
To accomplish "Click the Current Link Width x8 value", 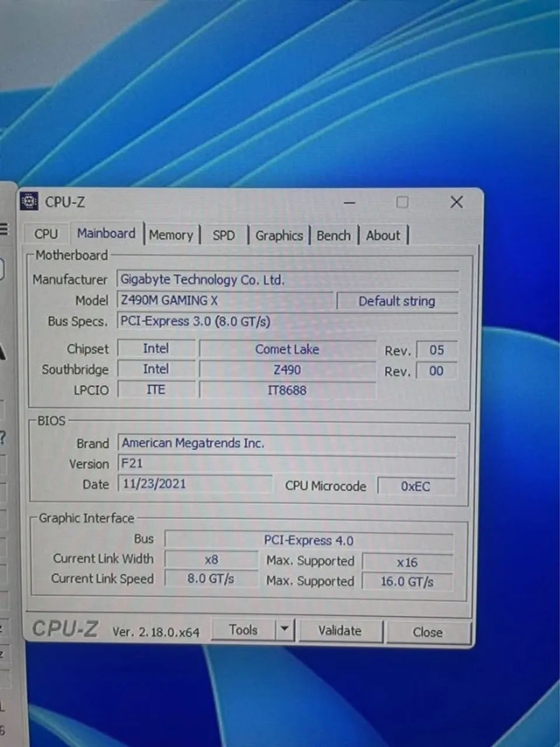I will (x=211, y=559).
